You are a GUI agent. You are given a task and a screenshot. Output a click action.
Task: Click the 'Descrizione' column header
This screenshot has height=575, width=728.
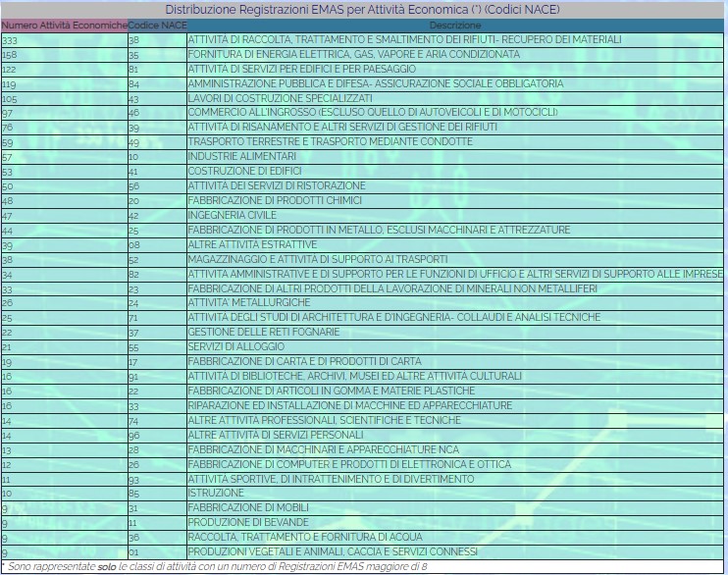tap(455, 24)
